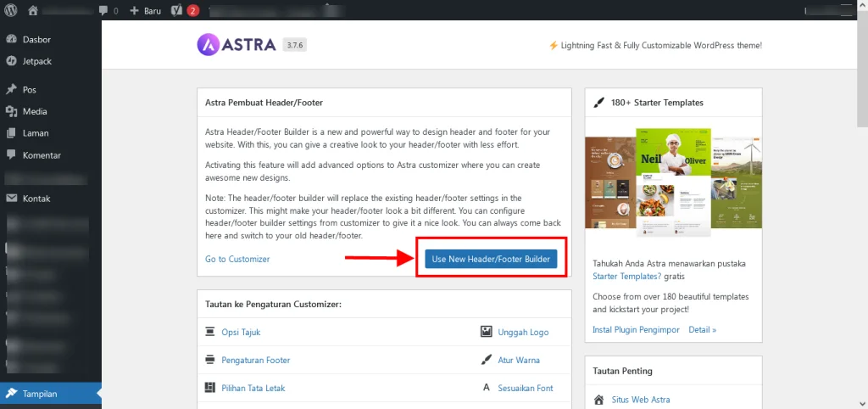Viewport: 868px width, 409px height.
Task: Add new content with Baru
Action: (x=145, y=11)
